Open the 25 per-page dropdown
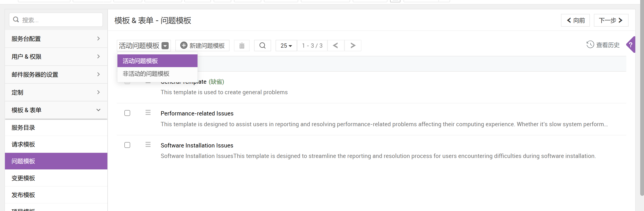The width and height of the screenshot is (644, 211). 286,45
